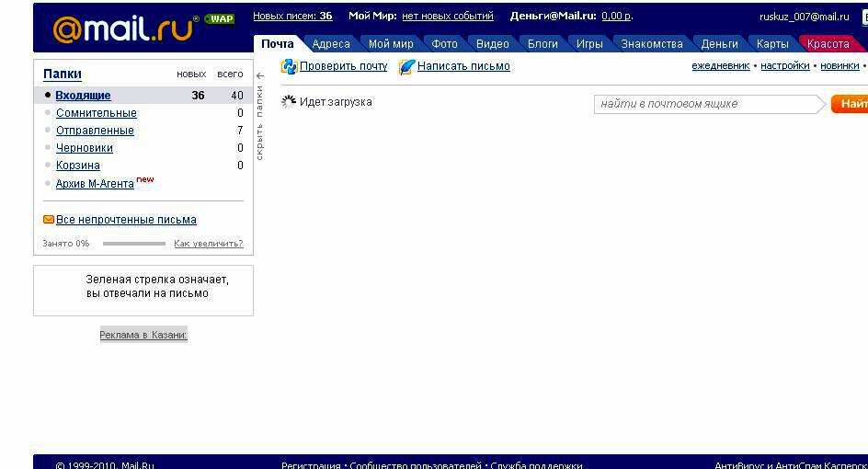
Task: Click the Mail.ru logo
Action: tap(123, 29)
